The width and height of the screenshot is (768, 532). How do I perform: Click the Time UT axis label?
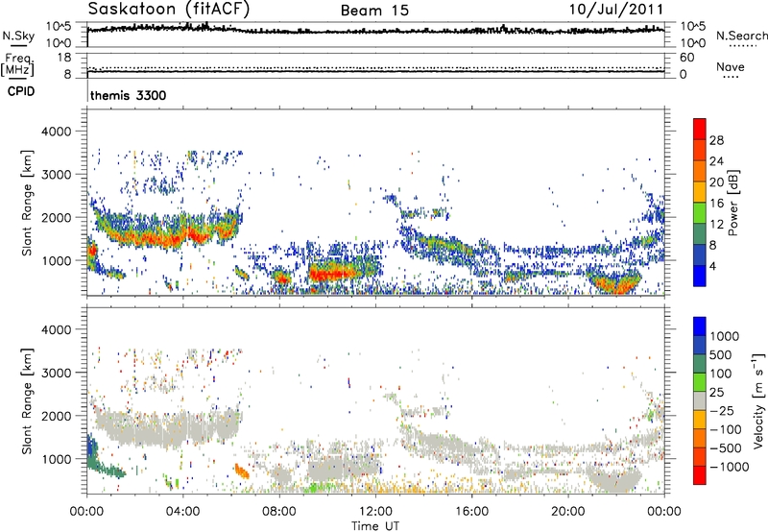pos(375,526)
